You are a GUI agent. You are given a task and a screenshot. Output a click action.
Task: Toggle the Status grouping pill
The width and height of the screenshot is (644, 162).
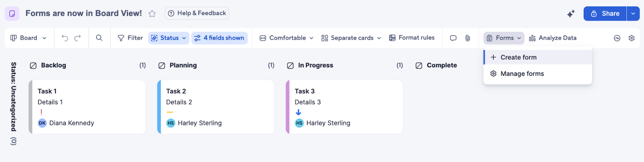(x=169, y=38)
